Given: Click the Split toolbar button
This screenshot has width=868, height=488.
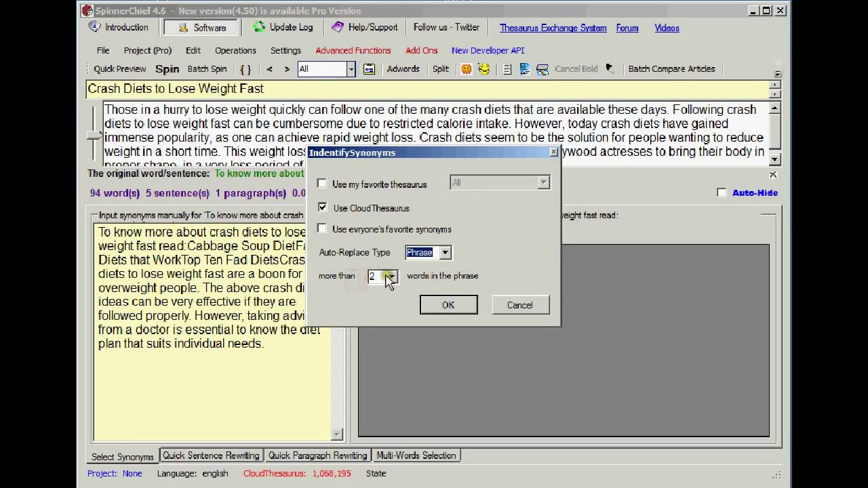Looking at the screenshot, I should pos(441,68).
